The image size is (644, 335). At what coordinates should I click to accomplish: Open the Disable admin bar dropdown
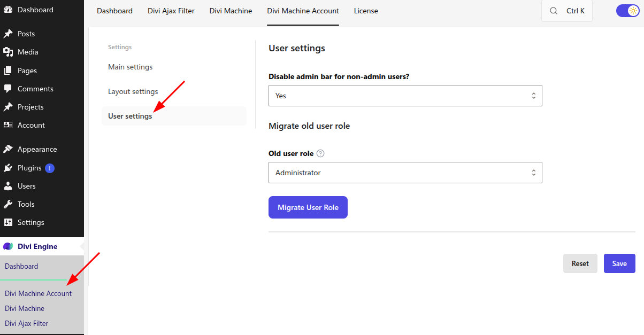tap(405, 96)
